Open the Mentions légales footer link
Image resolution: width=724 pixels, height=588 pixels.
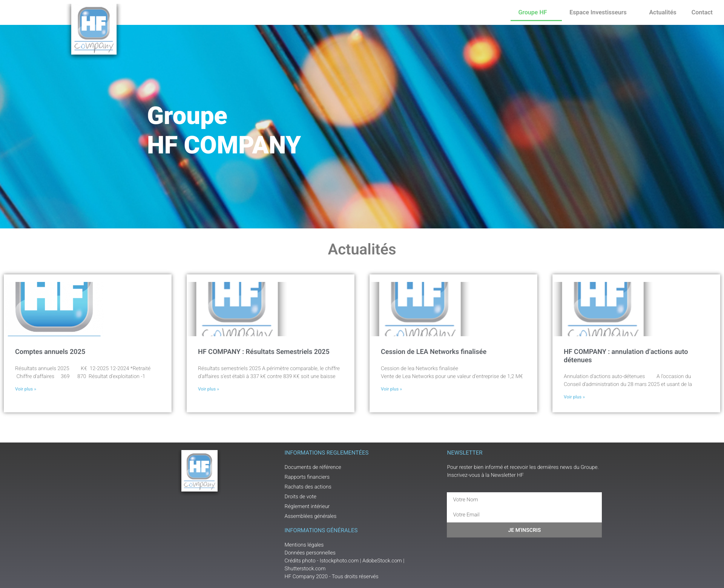[304, 545]
